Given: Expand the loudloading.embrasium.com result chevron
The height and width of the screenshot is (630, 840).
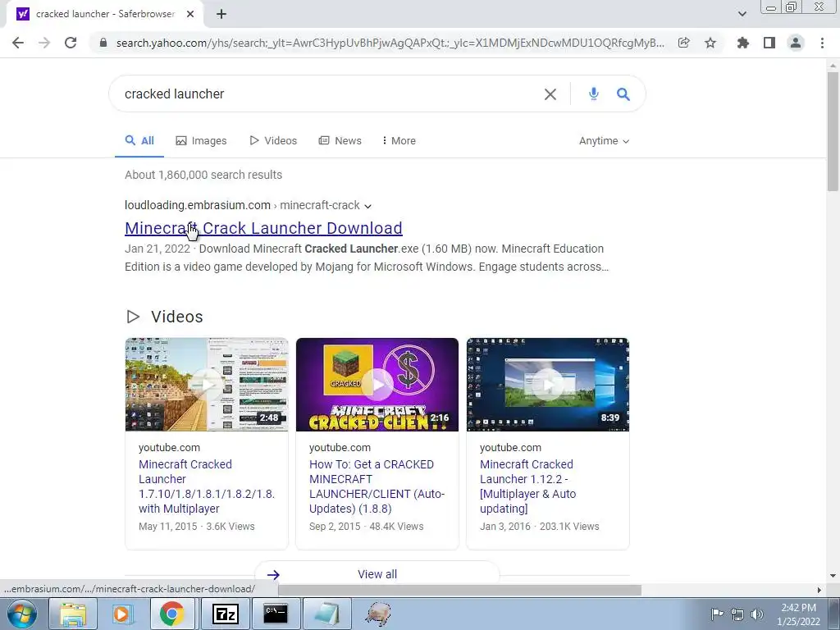Looking at the screenshot, I should click(x=368, y=206).
